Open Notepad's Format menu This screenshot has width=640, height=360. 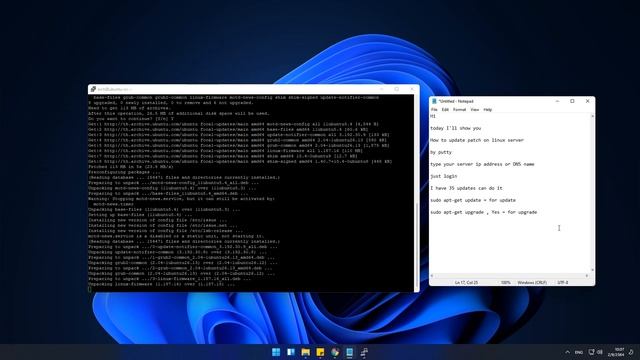coord(460,110)
